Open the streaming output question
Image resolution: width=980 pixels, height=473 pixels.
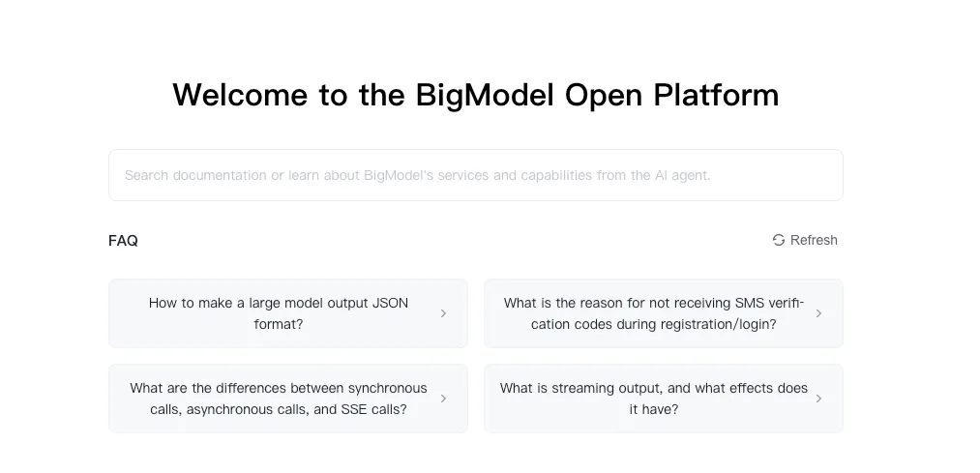[x=654, y=399]
